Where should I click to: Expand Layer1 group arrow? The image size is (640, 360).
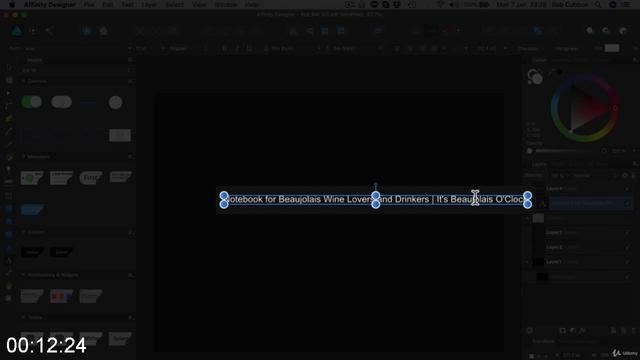coord(527,262)
